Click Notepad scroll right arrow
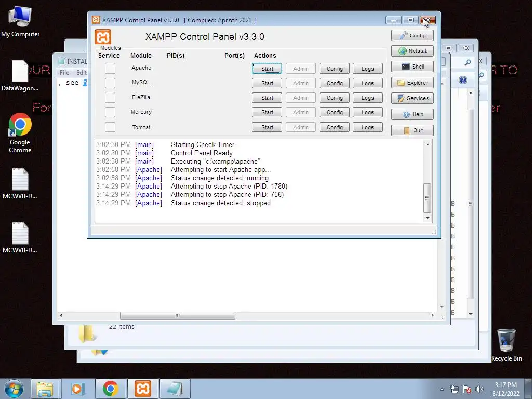 432,315
